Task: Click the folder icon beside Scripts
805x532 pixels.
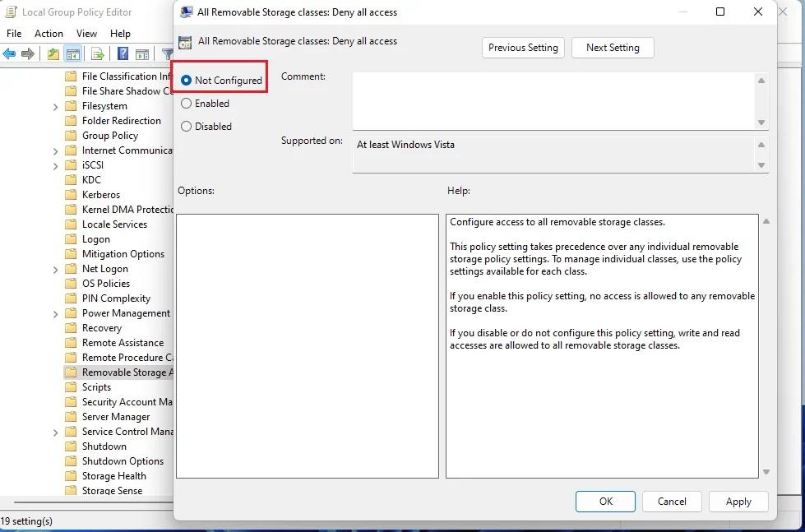Action: (x=71, y=387)
